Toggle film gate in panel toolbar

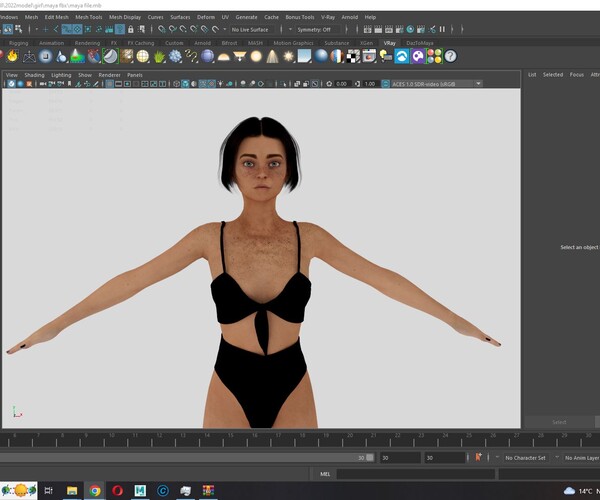119,84
